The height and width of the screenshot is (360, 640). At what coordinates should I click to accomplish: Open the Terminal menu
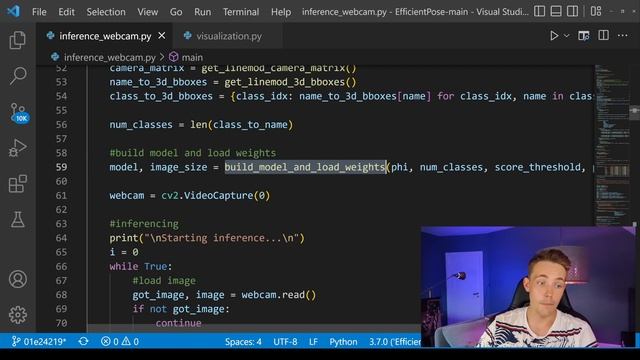241,12
